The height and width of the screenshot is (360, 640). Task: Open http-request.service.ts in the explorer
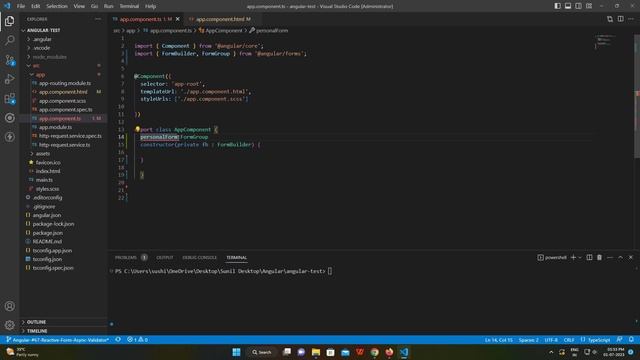tap(64, 144)
